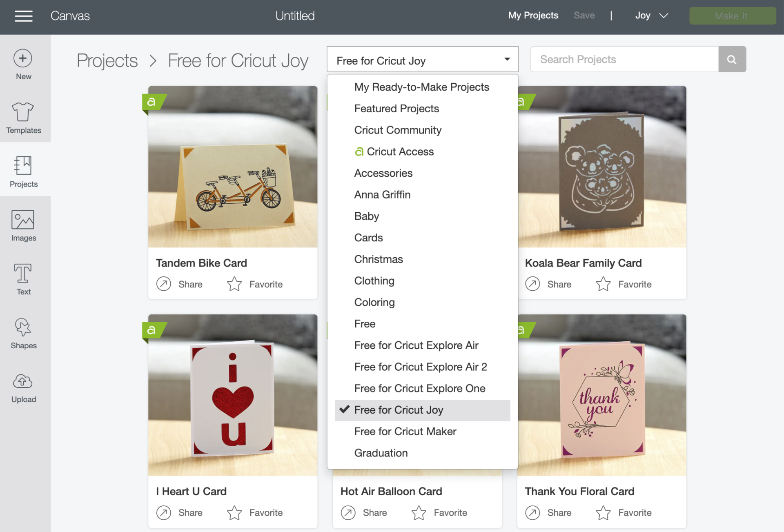Select Graduation category from dropdown
The width and height of the screenshot is (784, 532).
(381, 453)
